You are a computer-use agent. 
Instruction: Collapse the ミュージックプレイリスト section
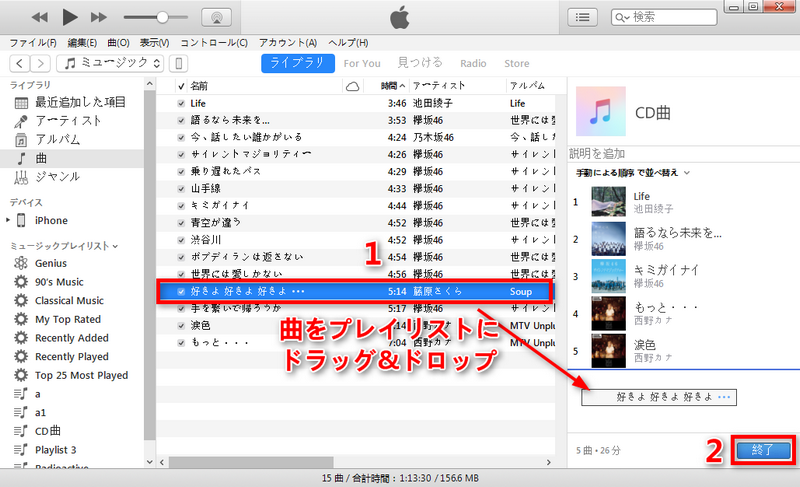pyautogui.click(x=115, y=246)
